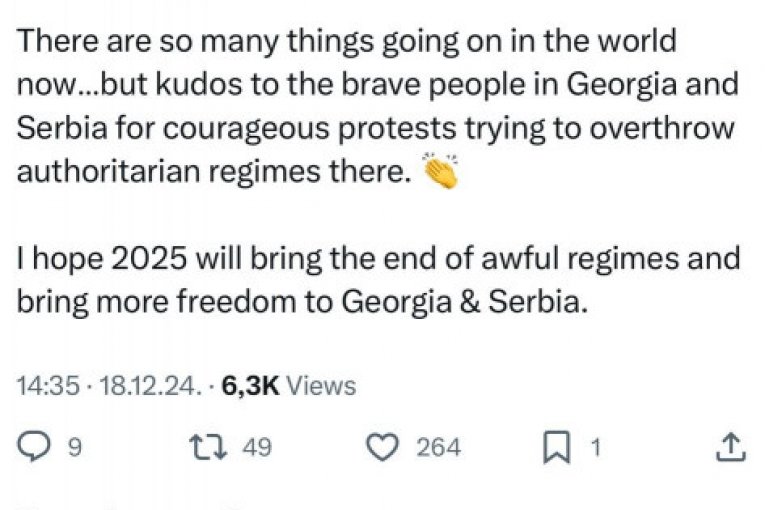The height and width of the screenshot is (510, 765).
Task: Click the repost count showing 49
Action: (x=257, y=448)
